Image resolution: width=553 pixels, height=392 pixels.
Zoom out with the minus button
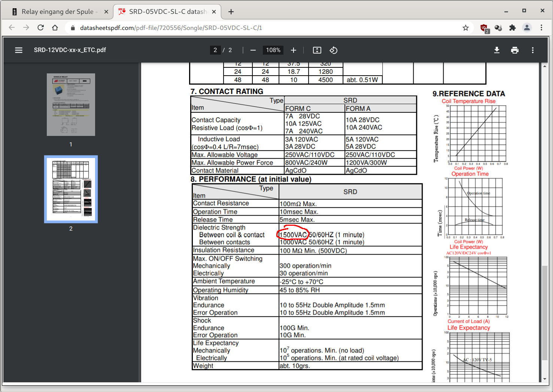(x=253, y=50)
